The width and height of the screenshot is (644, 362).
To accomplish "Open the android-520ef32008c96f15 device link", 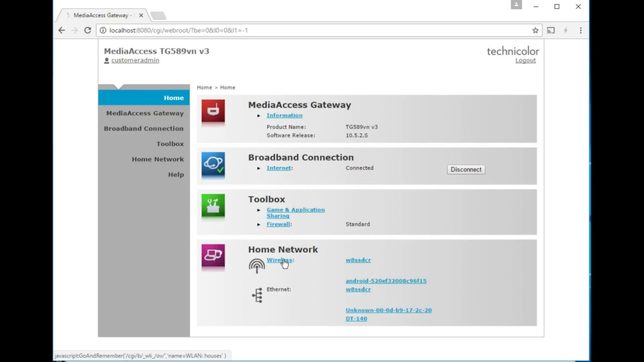I will 386,281.
